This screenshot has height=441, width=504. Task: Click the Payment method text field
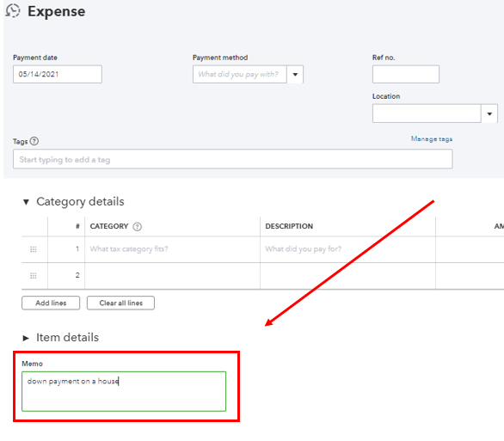pos(240,74)
